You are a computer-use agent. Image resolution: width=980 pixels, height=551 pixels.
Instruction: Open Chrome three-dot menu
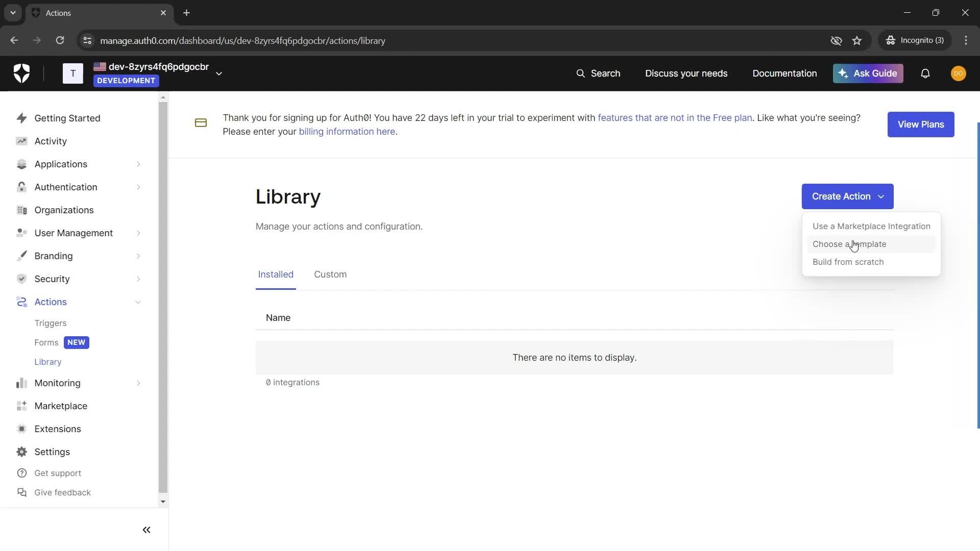[x=966, y=40]
